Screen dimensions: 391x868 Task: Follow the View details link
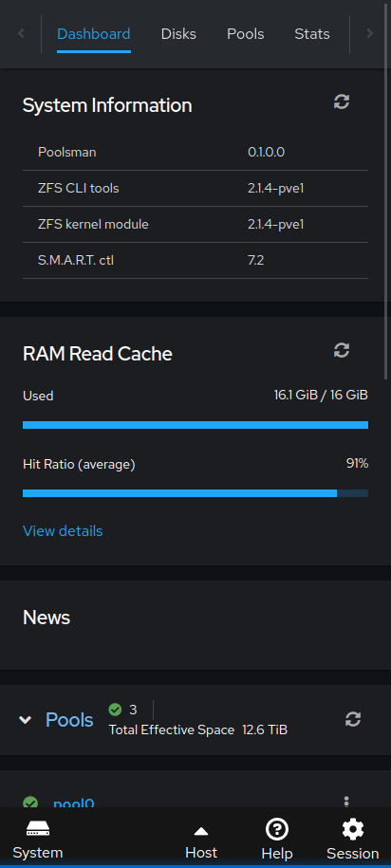click(63, 531)
